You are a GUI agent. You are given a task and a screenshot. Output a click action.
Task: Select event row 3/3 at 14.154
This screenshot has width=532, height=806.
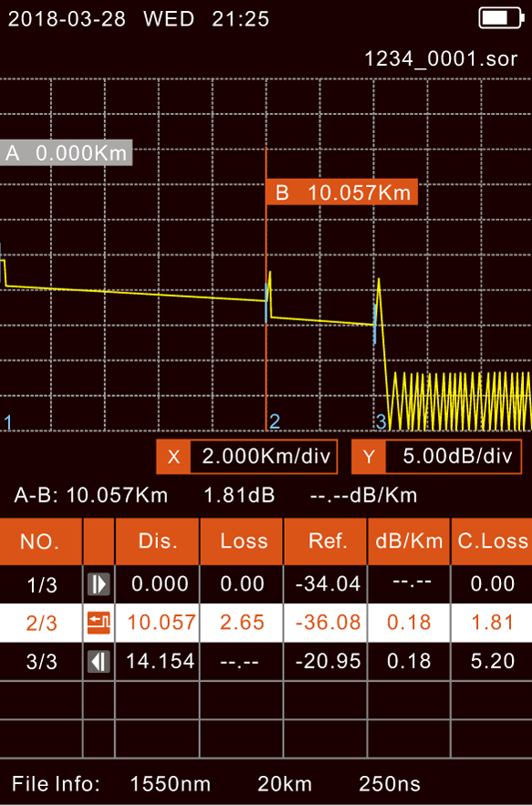[x=266, y=661]
